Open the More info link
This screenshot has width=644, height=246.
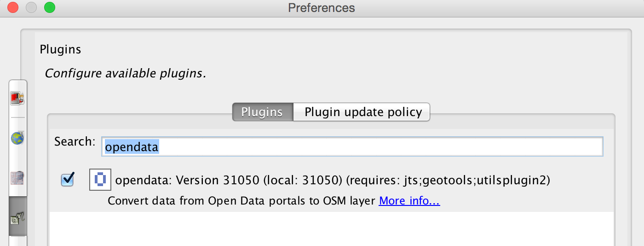(409, 201)
